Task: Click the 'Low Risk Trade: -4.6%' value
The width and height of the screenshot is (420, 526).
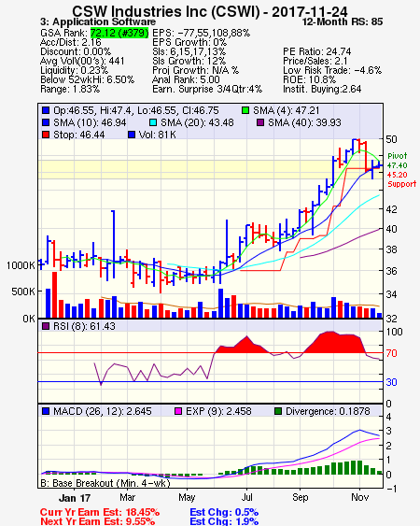Action: [332, 70]
